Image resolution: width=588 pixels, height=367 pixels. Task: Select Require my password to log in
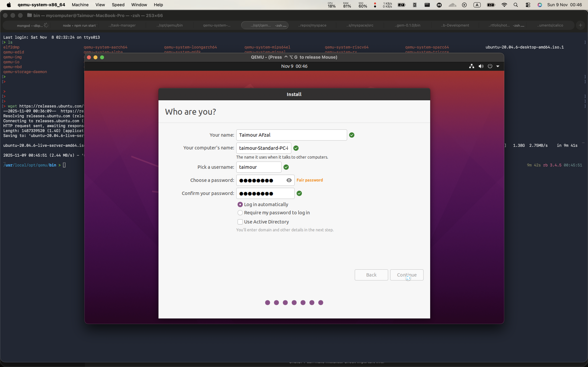pos(240,213)
